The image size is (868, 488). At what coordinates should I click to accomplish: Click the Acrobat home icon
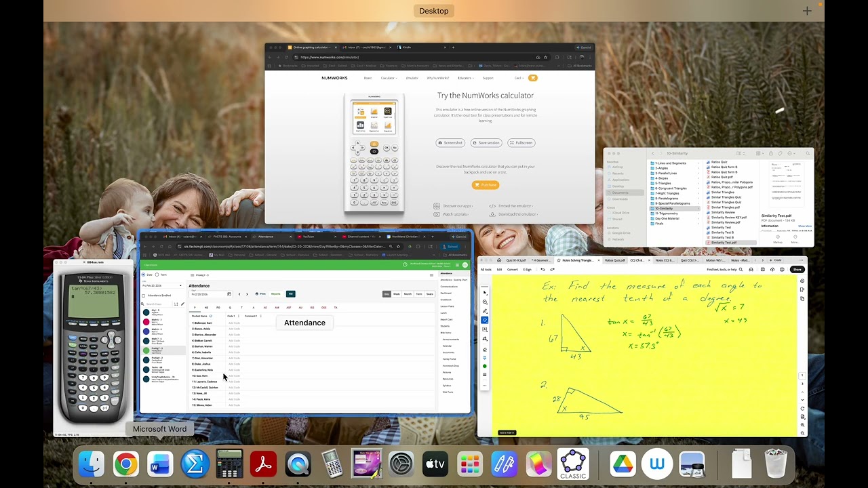pos(499,260)
